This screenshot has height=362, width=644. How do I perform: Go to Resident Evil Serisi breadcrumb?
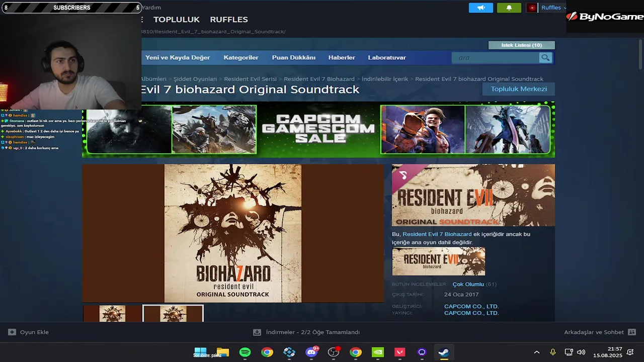point(250,79)
